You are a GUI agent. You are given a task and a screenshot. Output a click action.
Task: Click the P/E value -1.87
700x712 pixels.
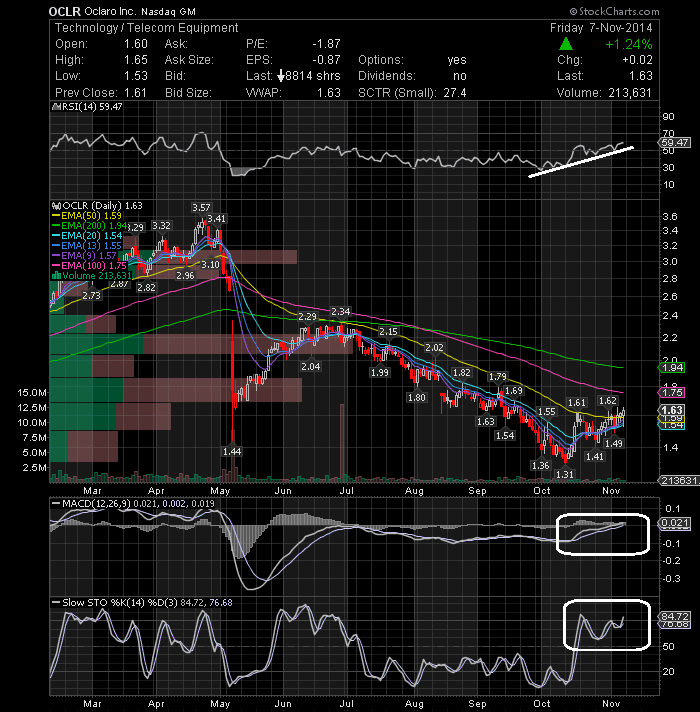point(326,44)
